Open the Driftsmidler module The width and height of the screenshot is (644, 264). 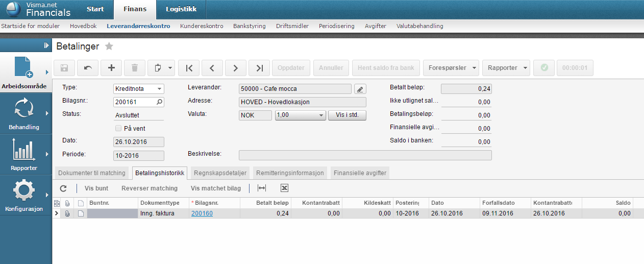coord(292,26)
